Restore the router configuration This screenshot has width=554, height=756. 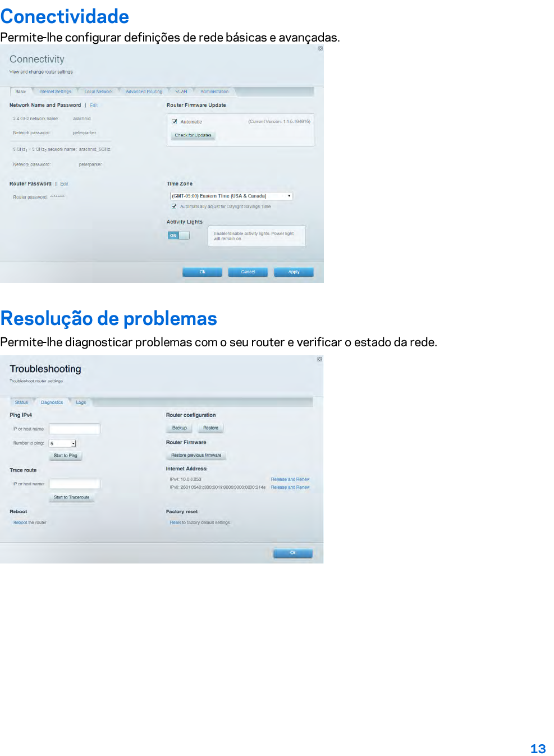[x=210, y=428]
